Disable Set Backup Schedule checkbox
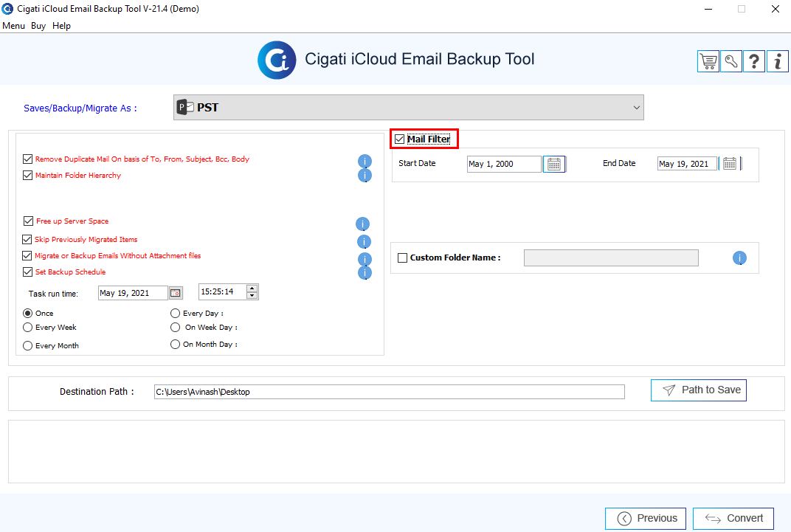Viewport: 791px width, 532px height. point(28,272)
